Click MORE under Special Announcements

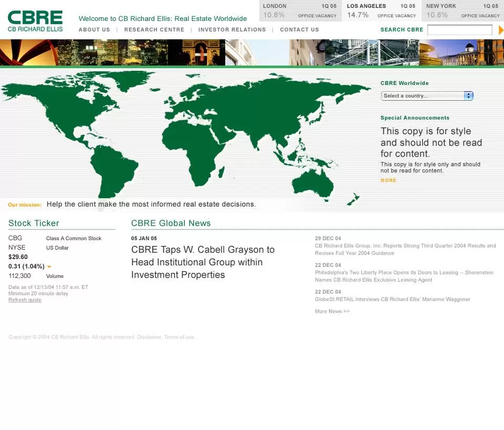[388, 180]
